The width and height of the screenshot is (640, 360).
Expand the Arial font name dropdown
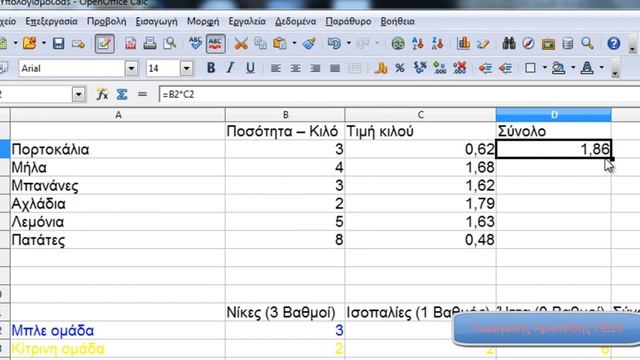pos(131,69)
